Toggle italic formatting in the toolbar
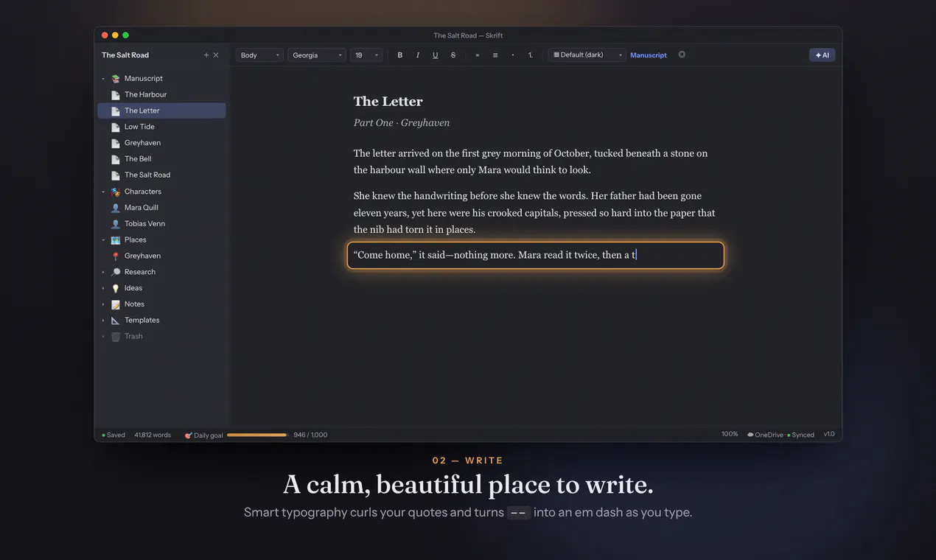This screenshot has width=936, height=560. click(418, 55)
